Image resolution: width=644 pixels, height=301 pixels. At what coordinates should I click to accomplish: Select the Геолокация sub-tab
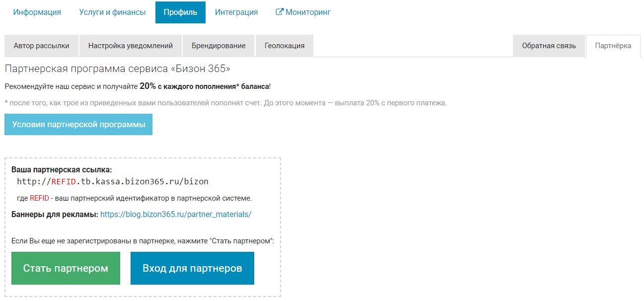285,46
